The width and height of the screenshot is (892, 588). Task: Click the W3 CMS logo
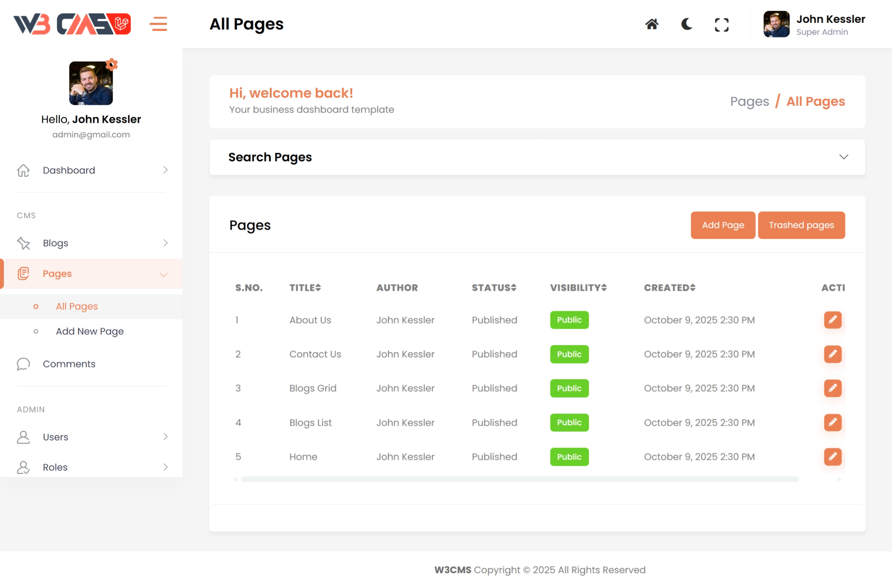point(72,24)
